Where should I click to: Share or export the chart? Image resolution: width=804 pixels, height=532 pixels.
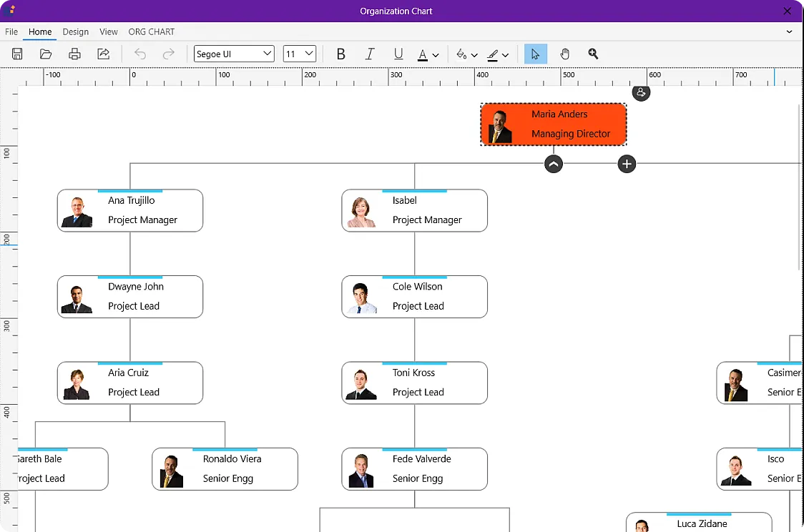tap(102, 54)
